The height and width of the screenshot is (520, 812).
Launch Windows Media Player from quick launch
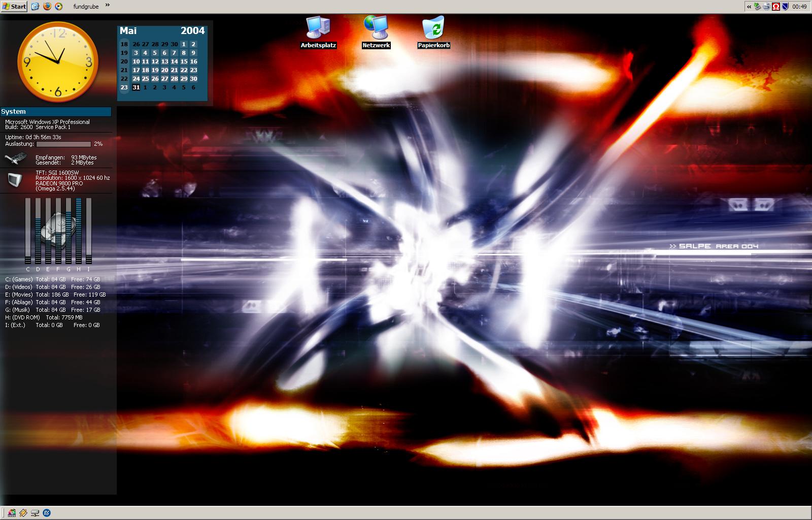[x=58, y=7]
